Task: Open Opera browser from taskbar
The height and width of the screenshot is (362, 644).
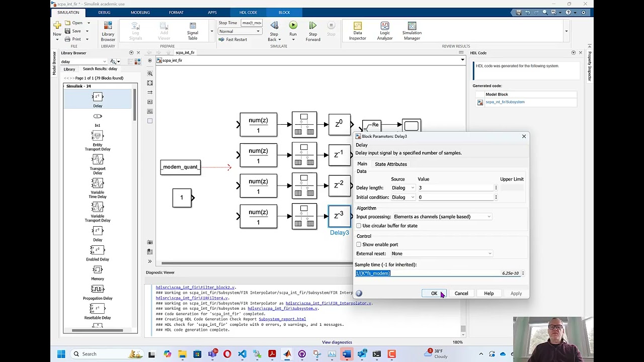Action: (227, 354)
